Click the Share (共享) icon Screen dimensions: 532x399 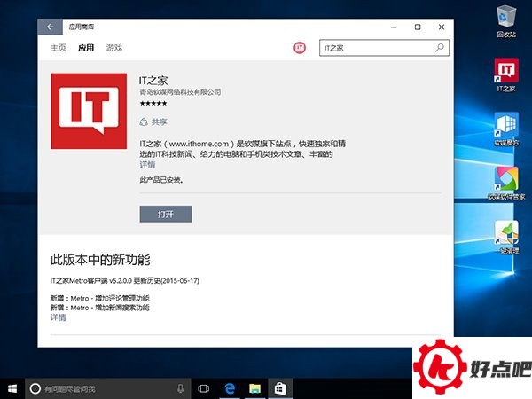click(x=144, y=121)
